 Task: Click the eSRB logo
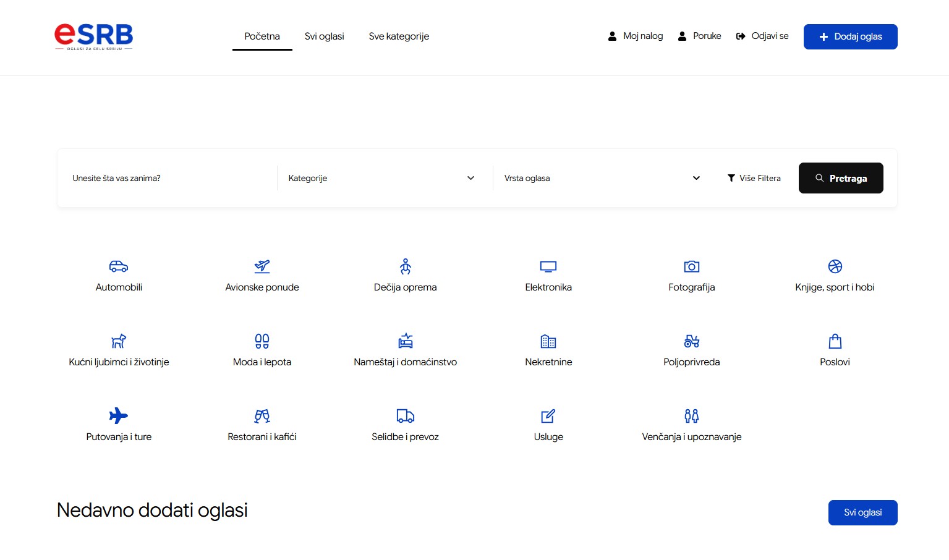(x=93, y=36)
